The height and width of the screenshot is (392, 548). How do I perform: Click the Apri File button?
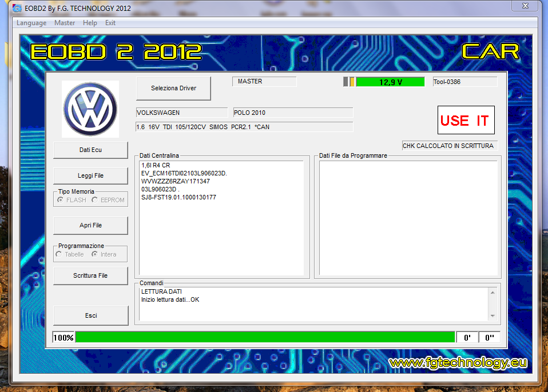90,226
